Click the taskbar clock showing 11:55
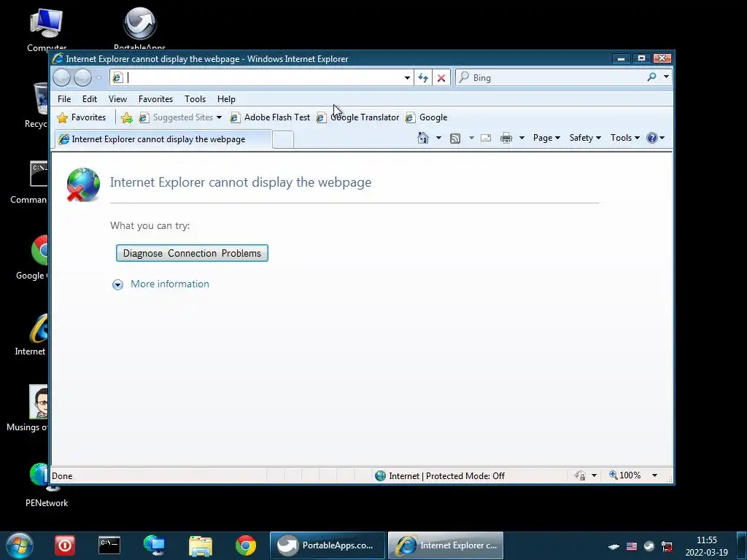 pos(706,546)
